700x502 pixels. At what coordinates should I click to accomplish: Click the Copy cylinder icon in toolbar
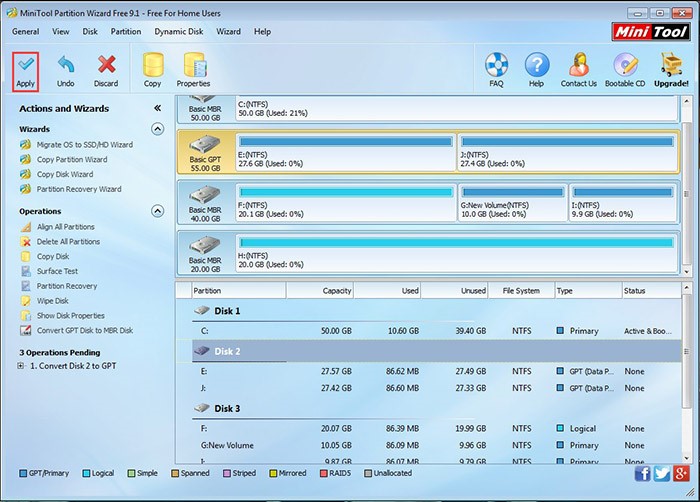153,65
